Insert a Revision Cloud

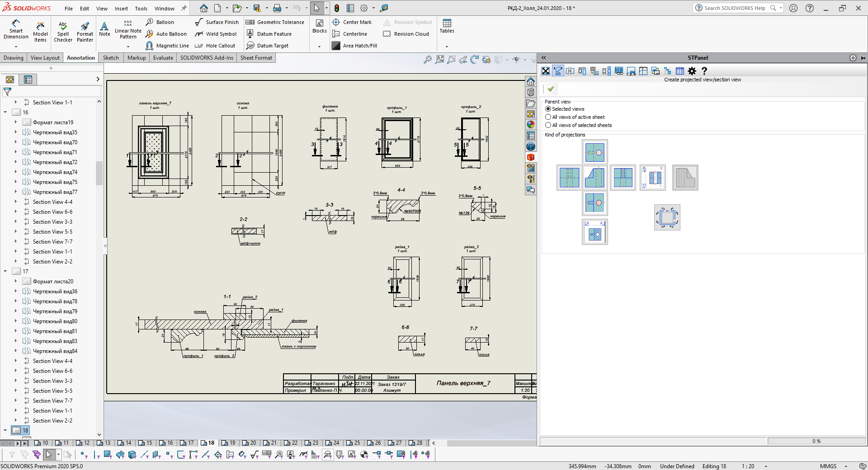(x=406, y=34)
